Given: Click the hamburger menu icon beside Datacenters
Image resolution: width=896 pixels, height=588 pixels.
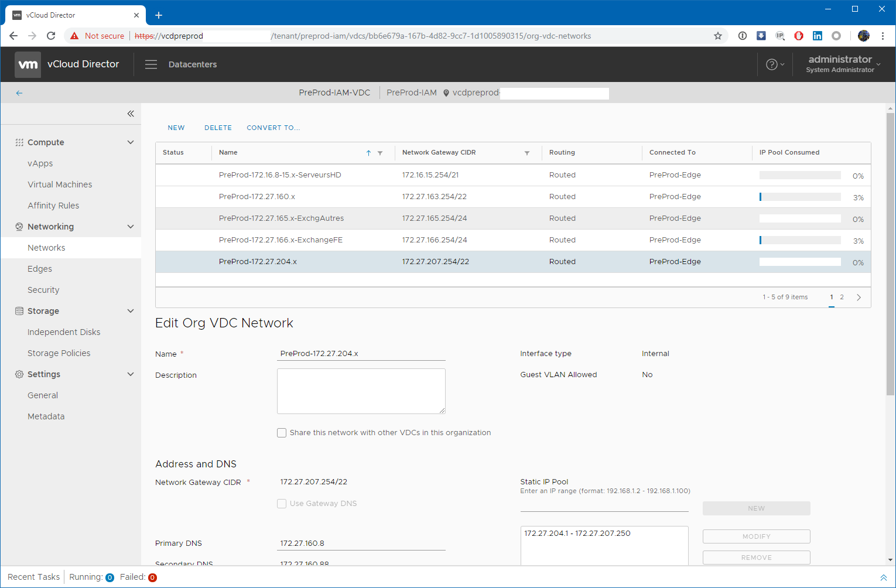Looking at the screenshot, I should point(151,64).
